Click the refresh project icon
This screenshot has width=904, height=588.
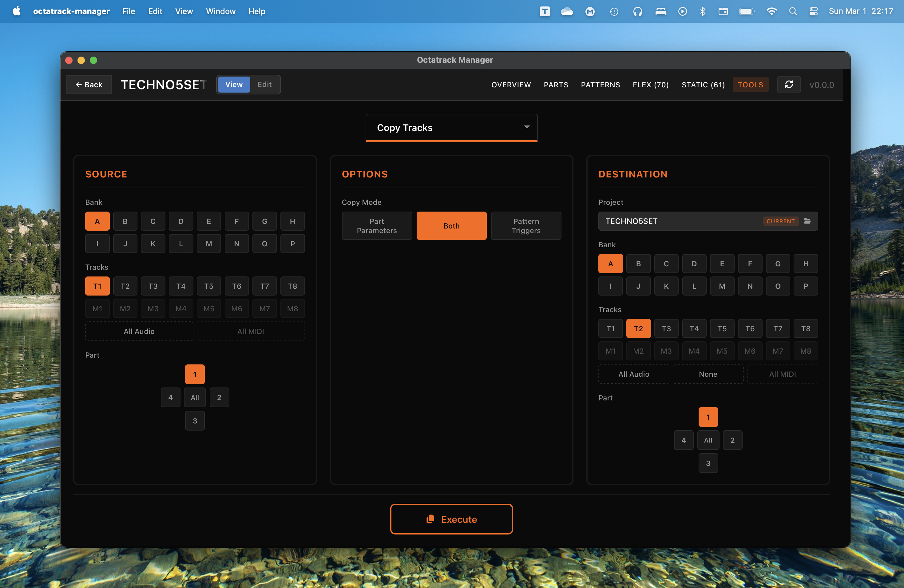pos(788,84)
